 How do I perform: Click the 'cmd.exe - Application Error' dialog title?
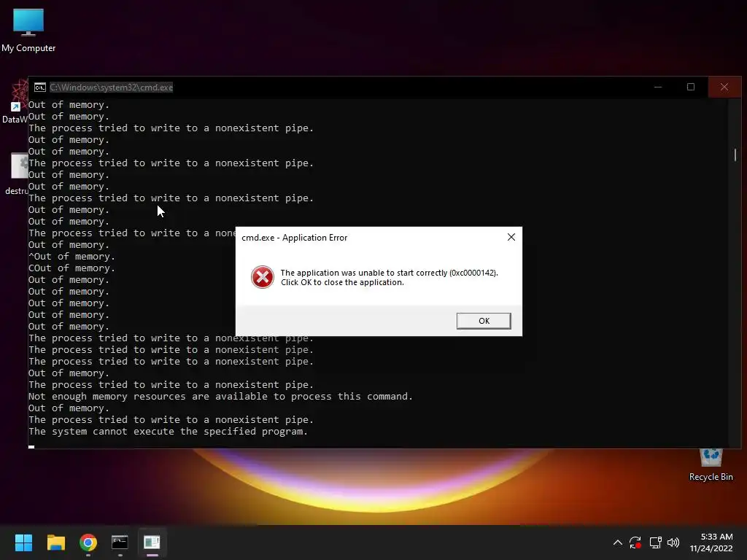point(295,238)
